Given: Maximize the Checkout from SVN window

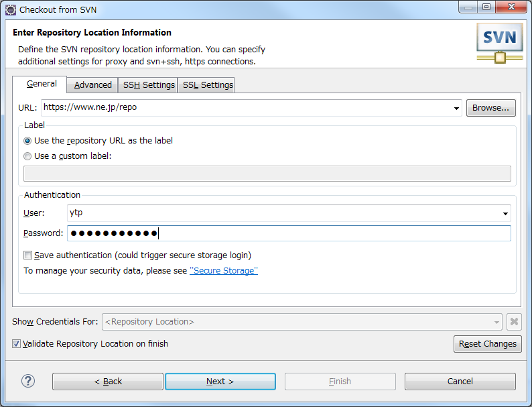Looking at the screenshot, I should click(486, 7).
